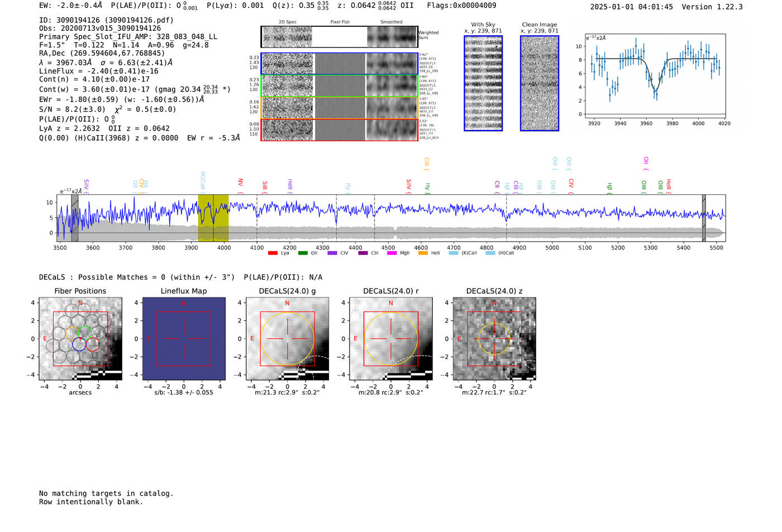Click the 'S/N = 8.2(±3.0)' line
The width and height of the screenshot is (782, 532).
pyautogui.click(x=107, y=109)
